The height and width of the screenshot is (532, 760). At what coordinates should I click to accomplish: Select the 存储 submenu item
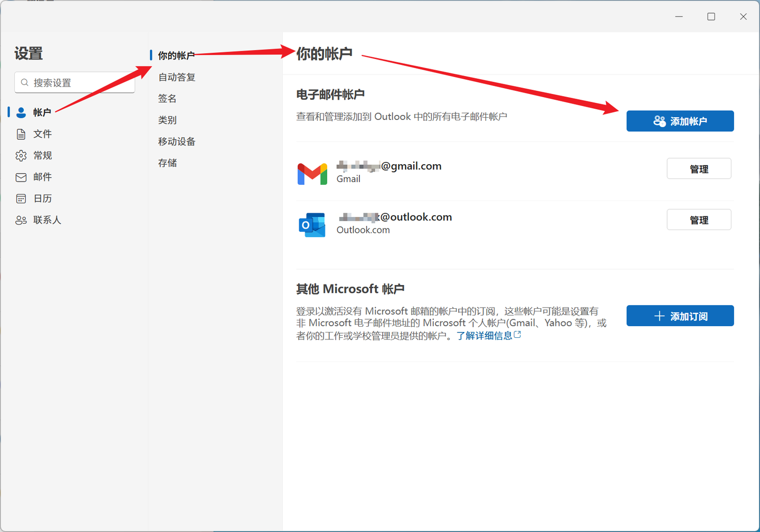pos(167,163)
